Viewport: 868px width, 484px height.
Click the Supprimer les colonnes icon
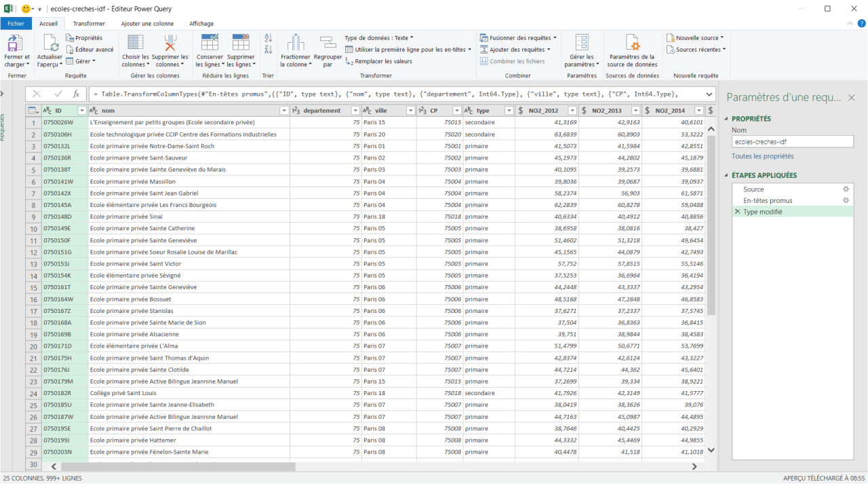tap(170, 43)
